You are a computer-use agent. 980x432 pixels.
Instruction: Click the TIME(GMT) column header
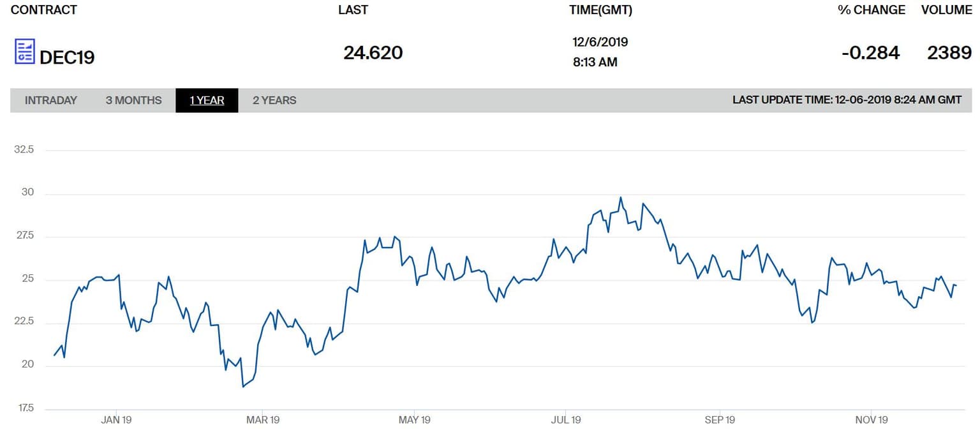pyautogui.click(x=600, y=10)
